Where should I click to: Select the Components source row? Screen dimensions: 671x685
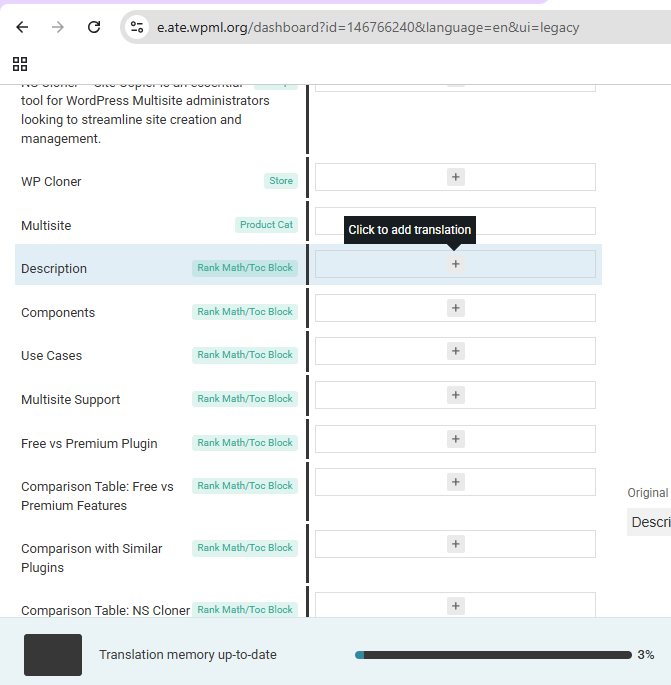point(58,313)
